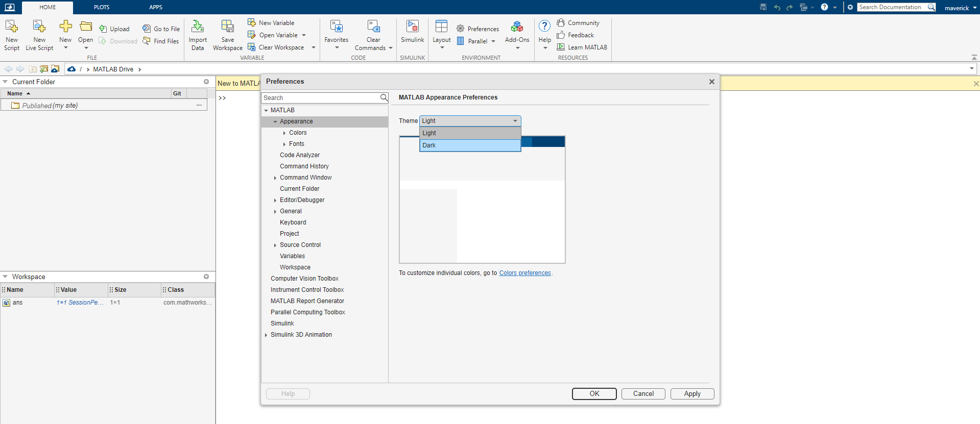Click the Learn MATLAB icon
Screen dimensions: 980x424
[x=561, y=47]
